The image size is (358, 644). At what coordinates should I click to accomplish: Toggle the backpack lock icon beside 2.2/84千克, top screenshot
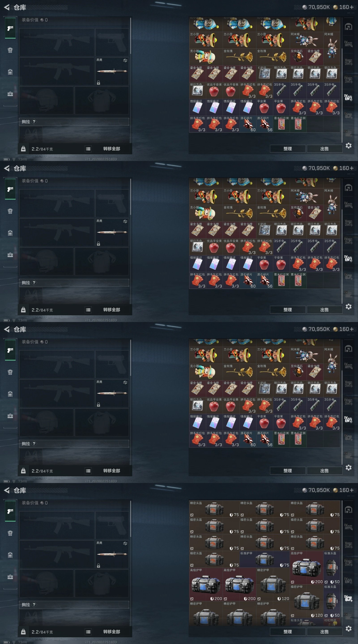(23, 149)
